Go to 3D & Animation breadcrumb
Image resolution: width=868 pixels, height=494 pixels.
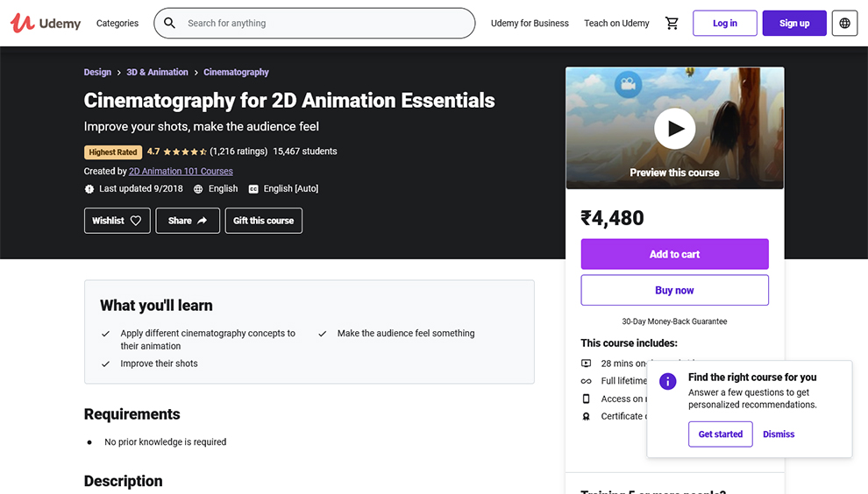[x=157, y=73]
